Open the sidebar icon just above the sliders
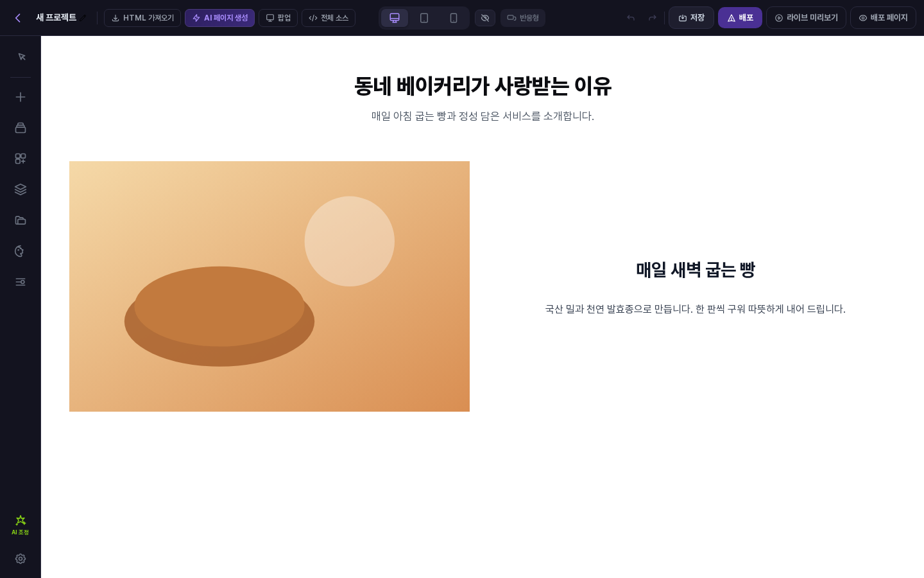Screen dimensions: 924x578 21,251
